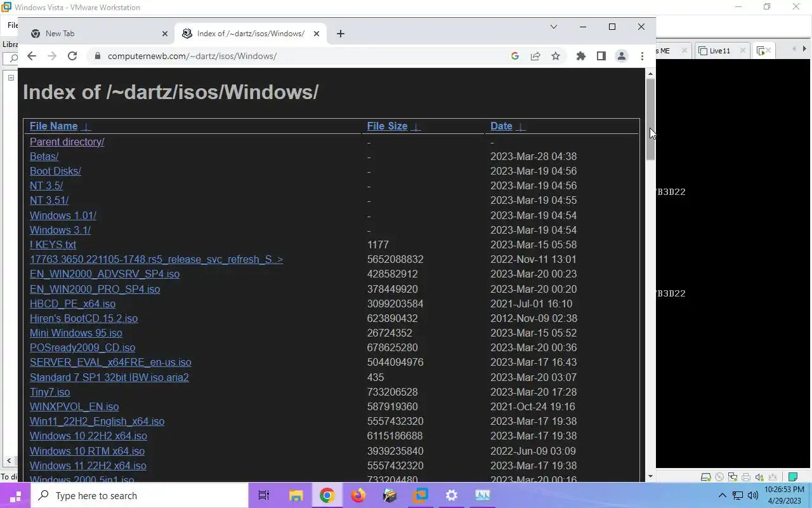Download Windows 10 RTM x64.iso
The image size is (812, 508).
[x=87, y=451]
